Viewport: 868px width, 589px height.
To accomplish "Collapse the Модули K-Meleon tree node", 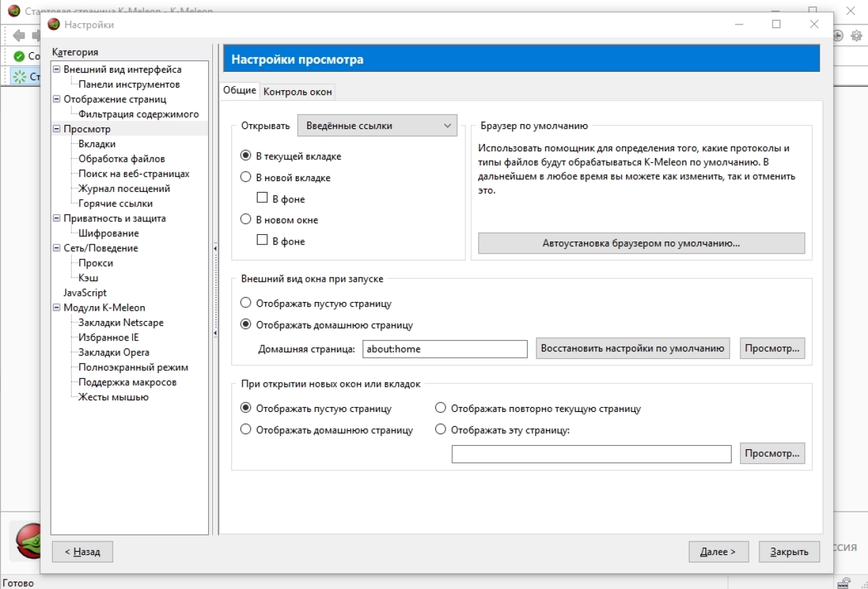I will pyautogui.click(x=57, y=307).
